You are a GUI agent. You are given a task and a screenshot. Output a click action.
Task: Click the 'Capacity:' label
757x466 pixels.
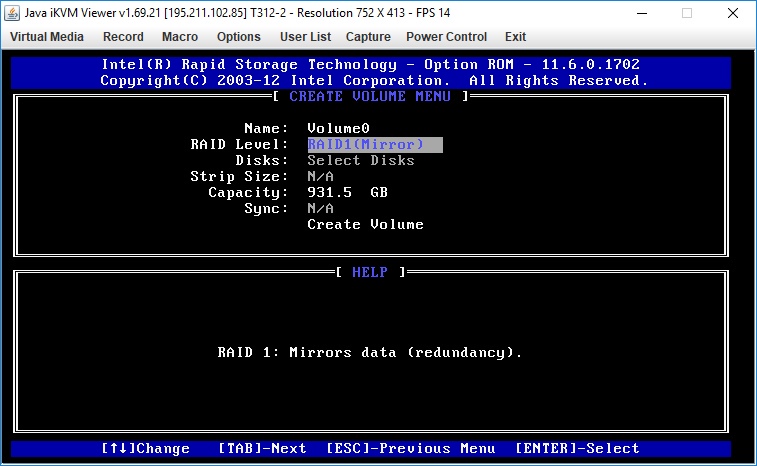coord(248,192)
